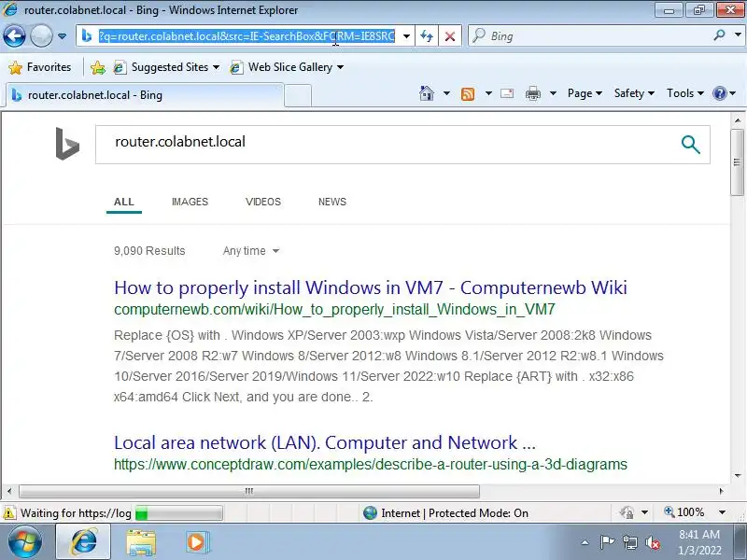Open the Tools menu
Image resolution: width=747 pixels, height=560 pixels.
click(x=685, y=93)
